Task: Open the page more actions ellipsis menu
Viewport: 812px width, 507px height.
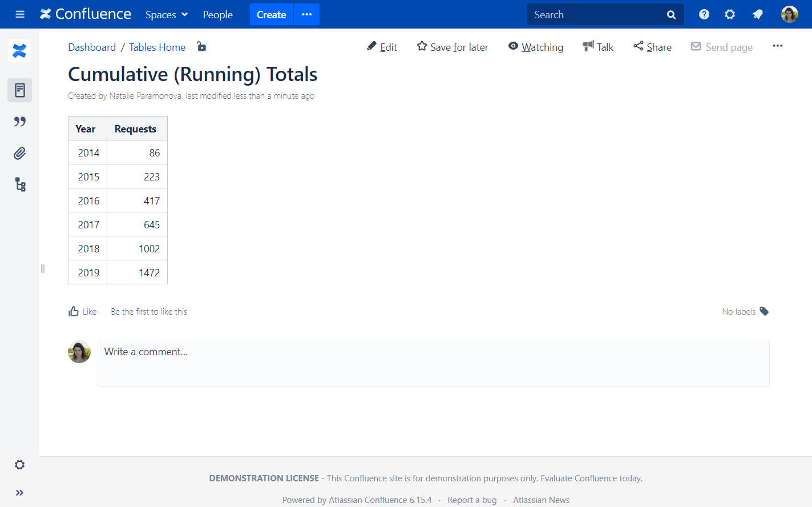Action: pos(777,46)
